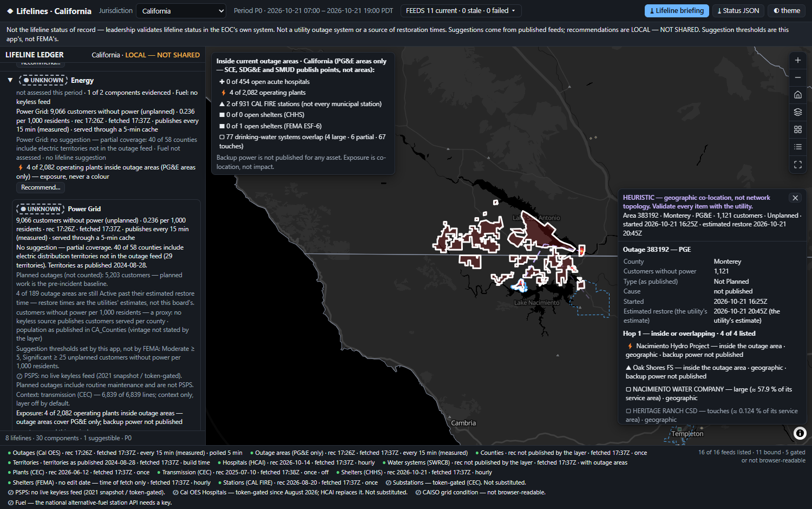Click the Nacimiento Hydro Project lightning icon
Screen dimensions: 812x509
tap(630, 346)
